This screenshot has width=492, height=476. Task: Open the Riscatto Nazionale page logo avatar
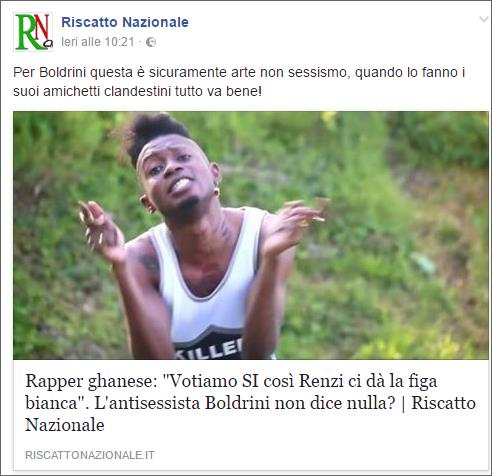(x=33, y=32)
